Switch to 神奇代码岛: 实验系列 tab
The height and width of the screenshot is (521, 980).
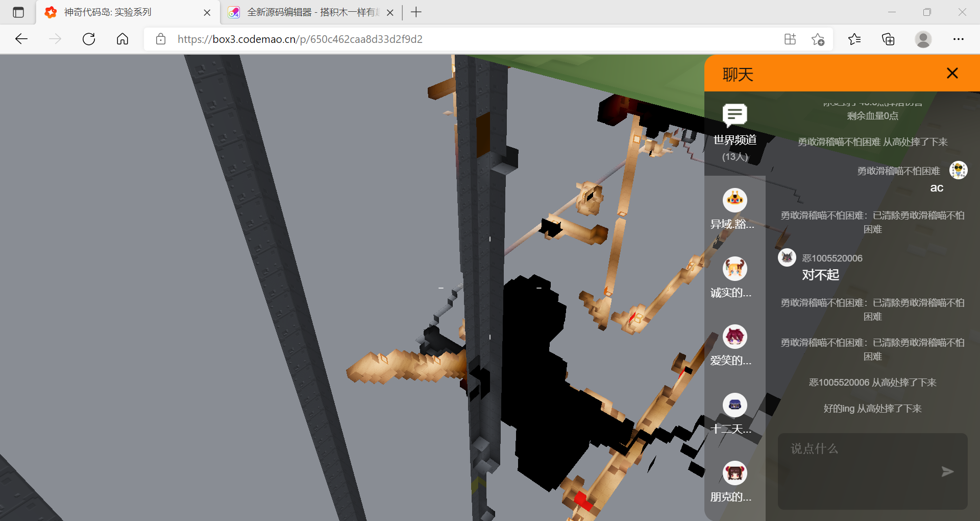128,12
